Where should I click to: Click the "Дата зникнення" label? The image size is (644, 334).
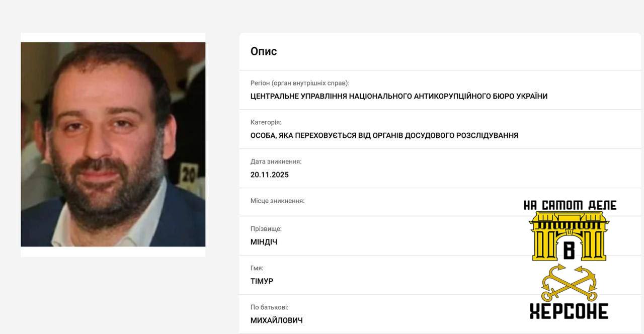276,161
